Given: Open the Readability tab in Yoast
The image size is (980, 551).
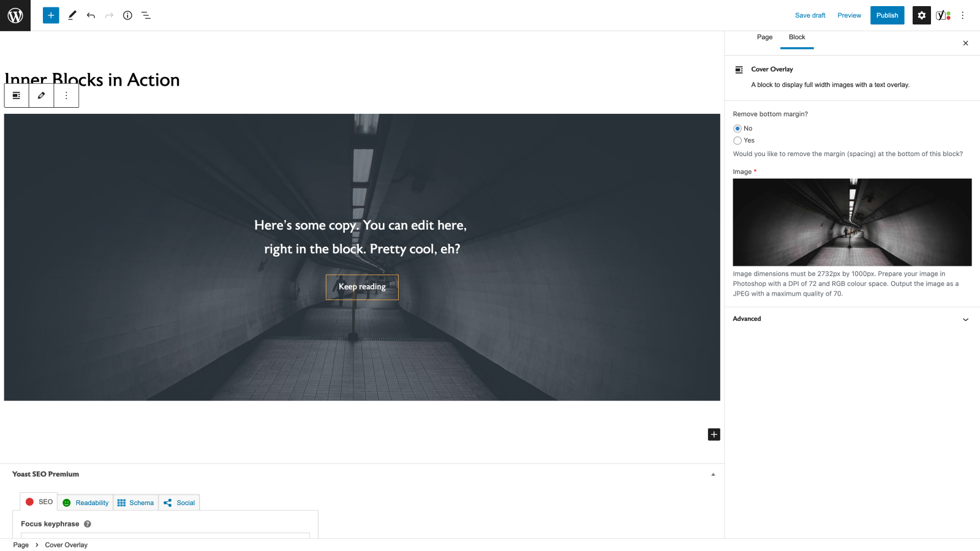Looking at the screenshot, I should 86,503.
